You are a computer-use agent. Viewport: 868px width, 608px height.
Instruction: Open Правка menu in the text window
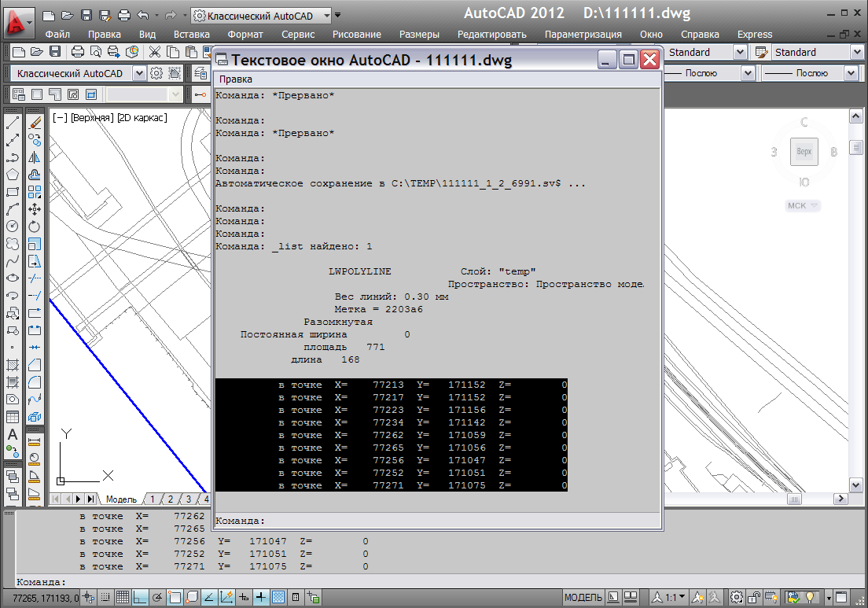coord(235,79)
